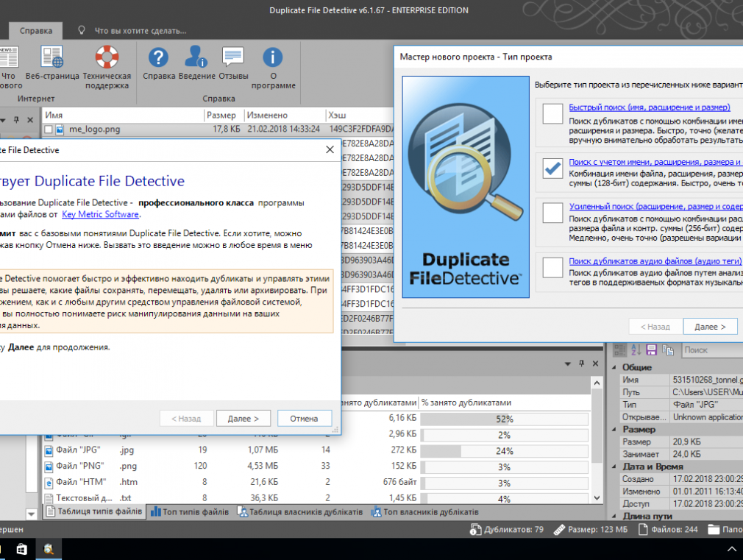Click the lightbulb icon beside search prompt
This screenshot has width=743, height=560.
click(x=82, y=30)
